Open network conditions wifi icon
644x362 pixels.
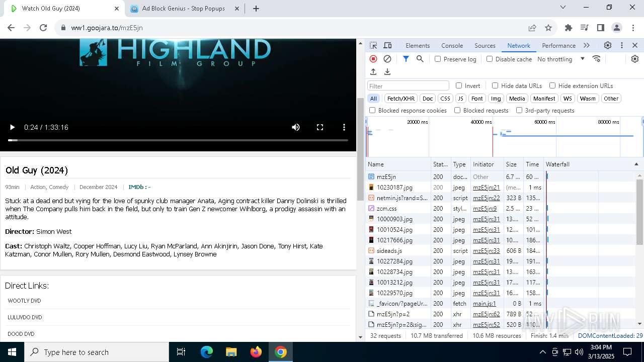pyautogui.click(x=597, y=59)
